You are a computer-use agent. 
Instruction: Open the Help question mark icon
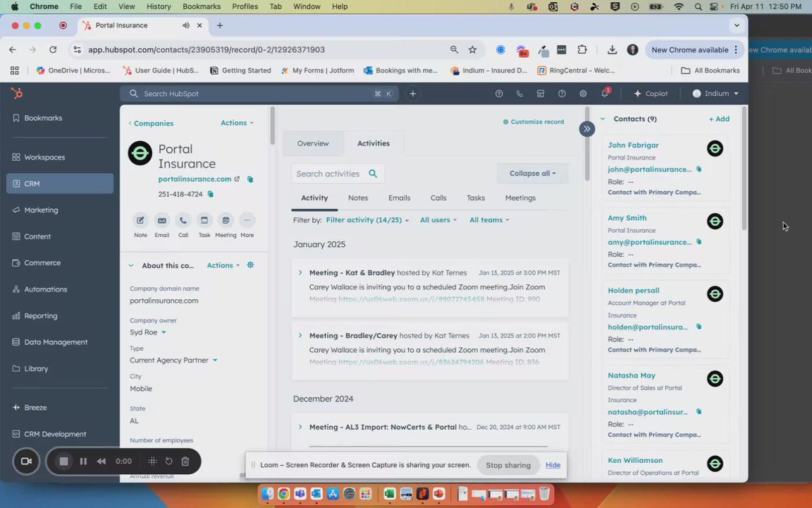coord(562,94)
